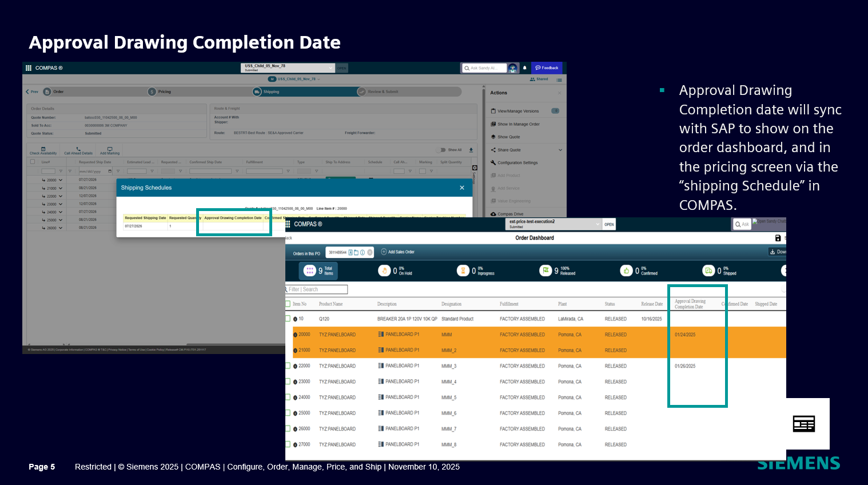
Task: Click the Inprogress hourglass icon
Action: (463, 271)
